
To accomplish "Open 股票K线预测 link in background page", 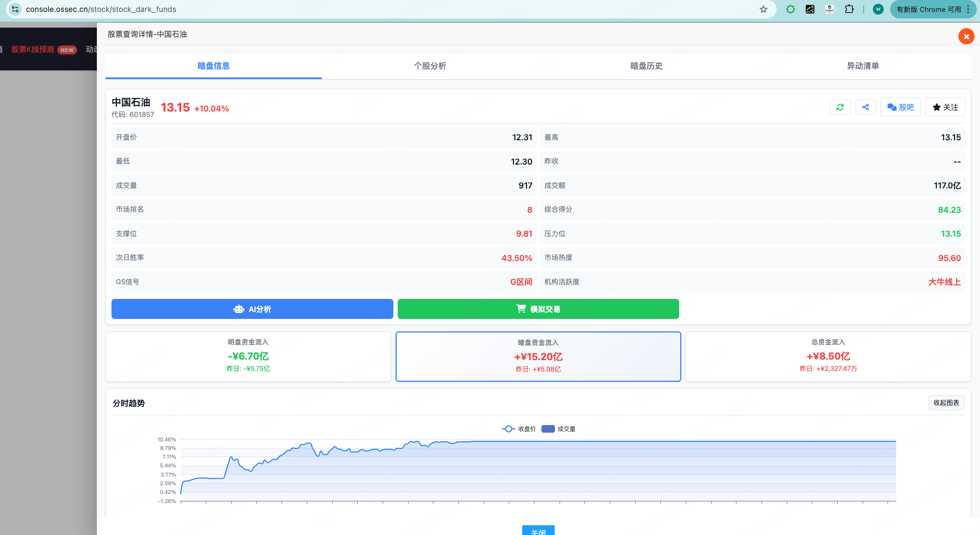I will click(x=33, y=49).
